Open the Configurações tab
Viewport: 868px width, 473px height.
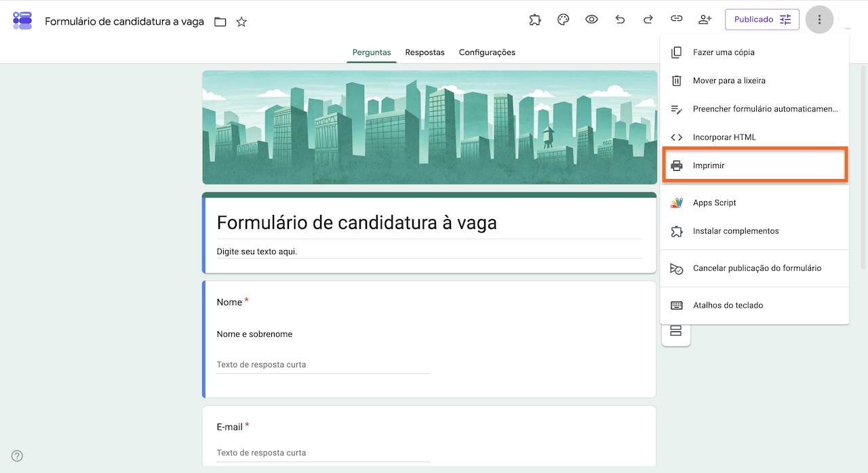(487, 52)
